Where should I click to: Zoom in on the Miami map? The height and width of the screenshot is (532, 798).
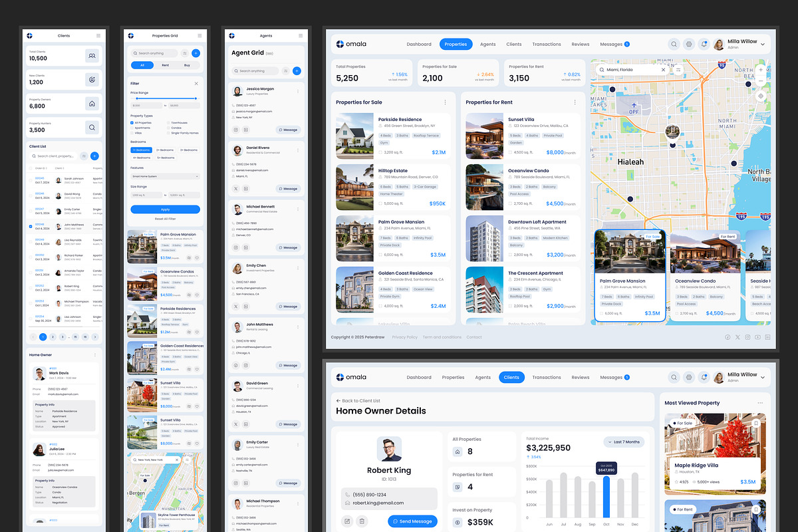tap(761, 69)
